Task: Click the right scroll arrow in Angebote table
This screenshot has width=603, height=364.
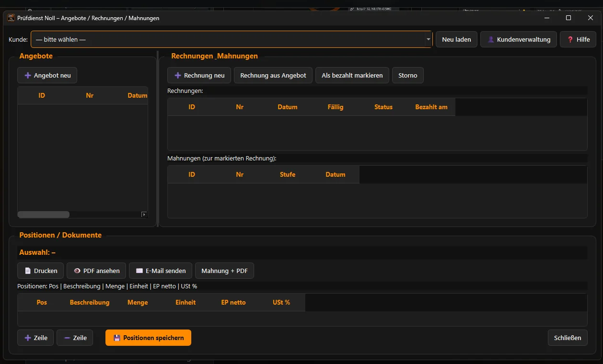Action: coord(144,215)
